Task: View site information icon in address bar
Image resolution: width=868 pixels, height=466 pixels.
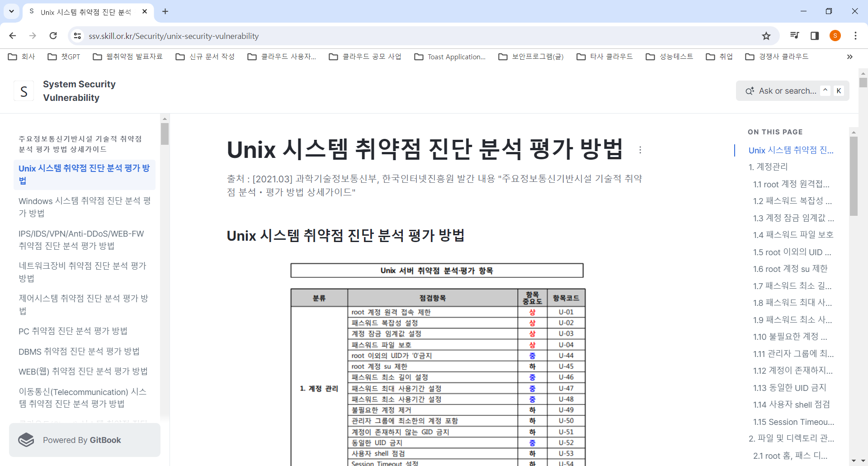Action: coord(78,36)
